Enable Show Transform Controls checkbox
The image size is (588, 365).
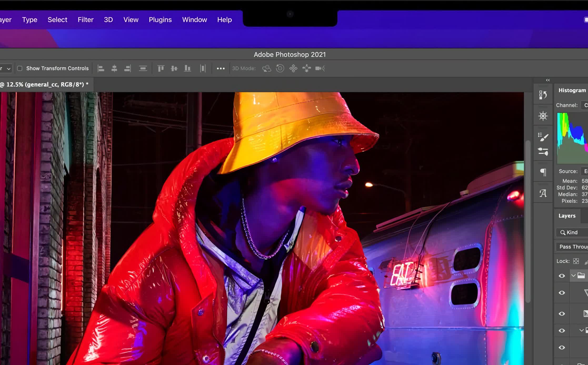pyautogui.click(x=20, y=68)
